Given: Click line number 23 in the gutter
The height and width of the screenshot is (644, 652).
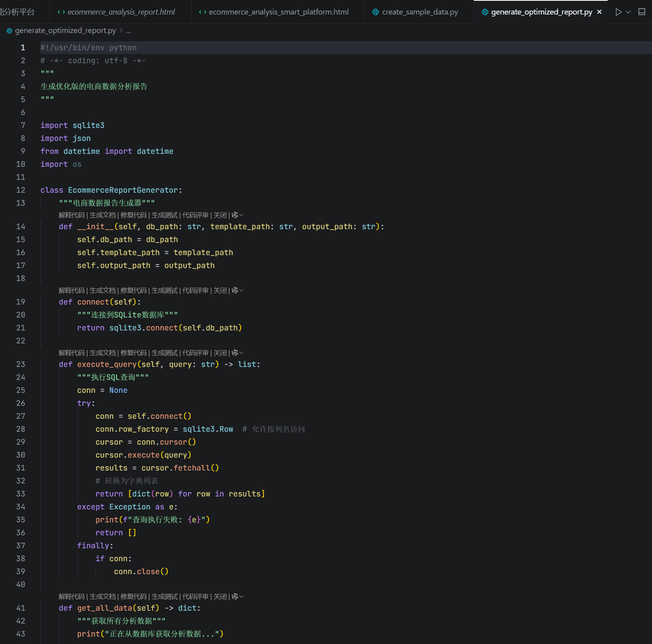Looking at the screenshot, I should (21, 365).
